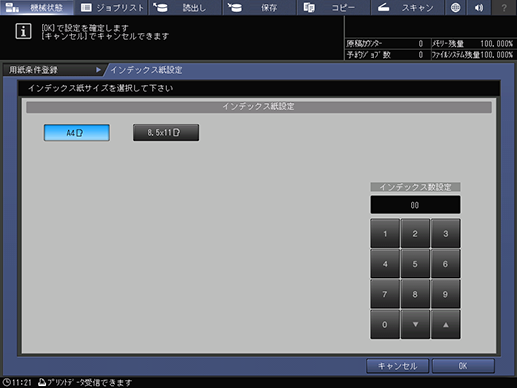
Task: Tap keypad digit 7
Action: 385,294
